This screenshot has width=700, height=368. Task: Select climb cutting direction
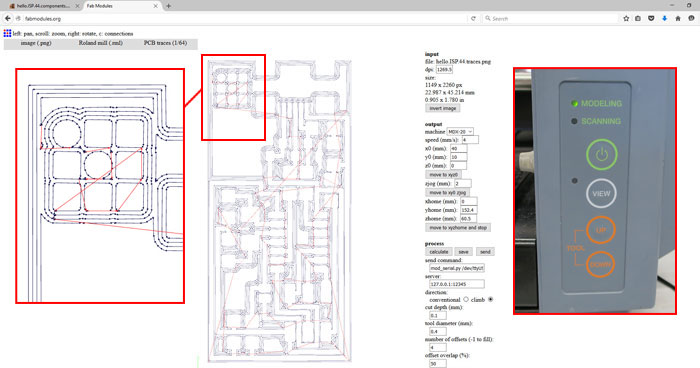491,299
